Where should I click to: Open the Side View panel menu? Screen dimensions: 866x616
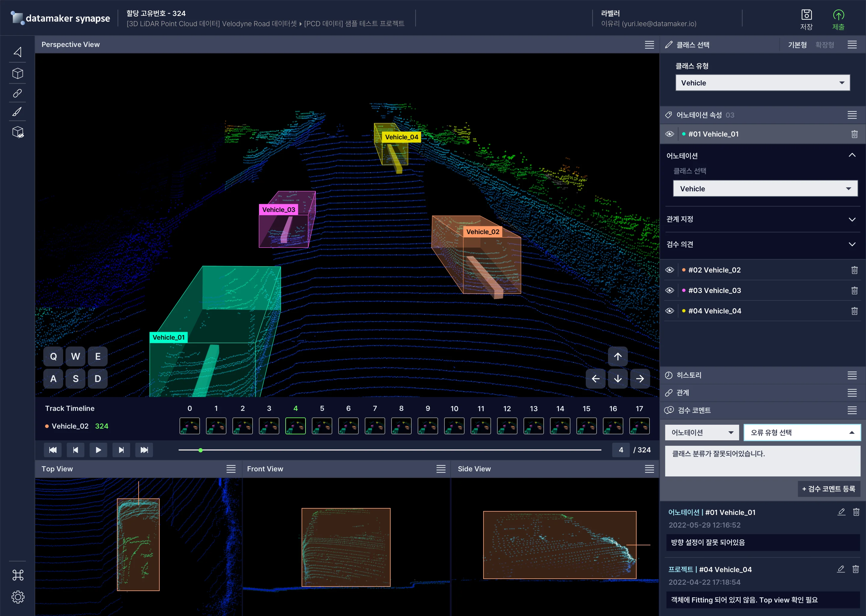point(649,469)
